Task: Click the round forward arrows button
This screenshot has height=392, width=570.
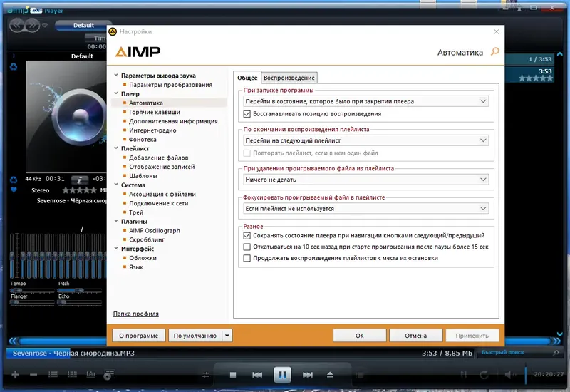Action: 32,25
